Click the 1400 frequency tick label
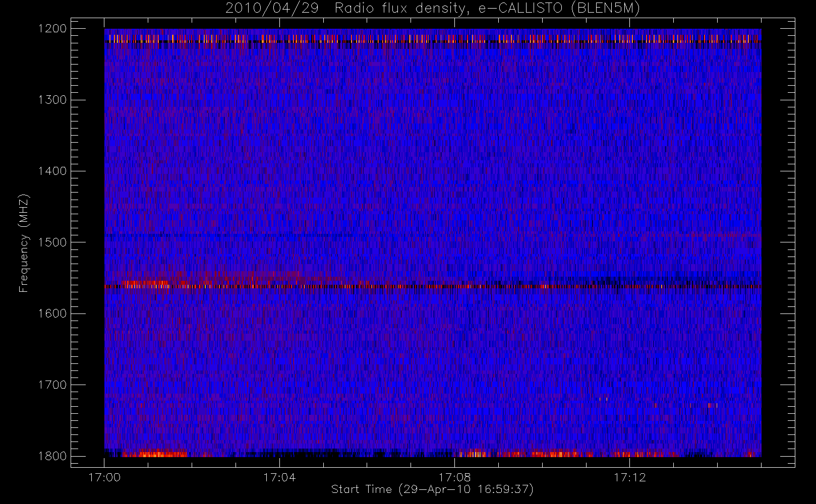Screen dimensions: 816x504 click(x=53, y=171)
